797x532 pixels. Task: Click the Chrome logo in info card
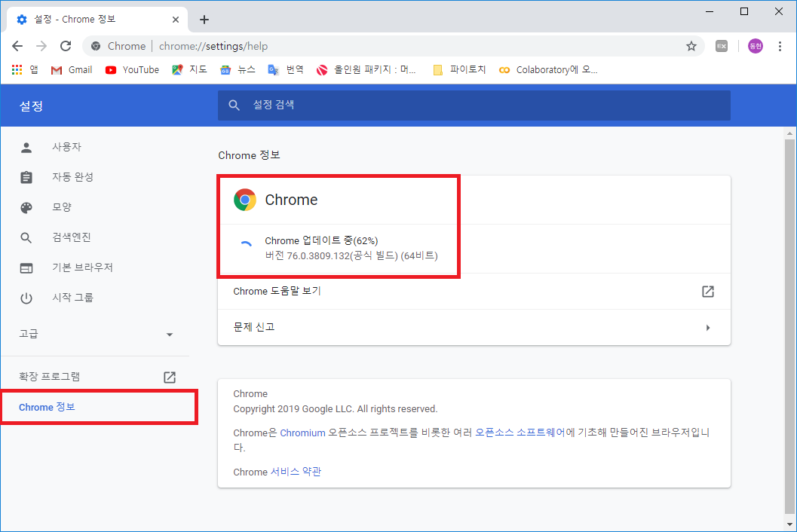(245, 200)
